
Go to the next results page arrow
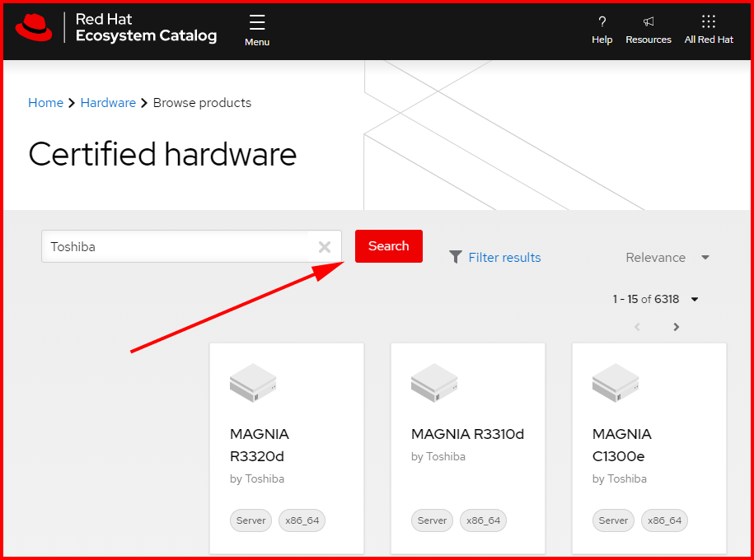[x=676, y=327]
